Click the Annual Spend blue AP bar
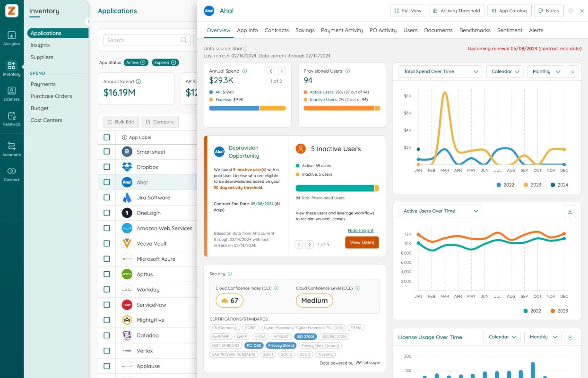The height and width of the screenshot is (378, 588). pyautogui.click(x=234, y=108)
